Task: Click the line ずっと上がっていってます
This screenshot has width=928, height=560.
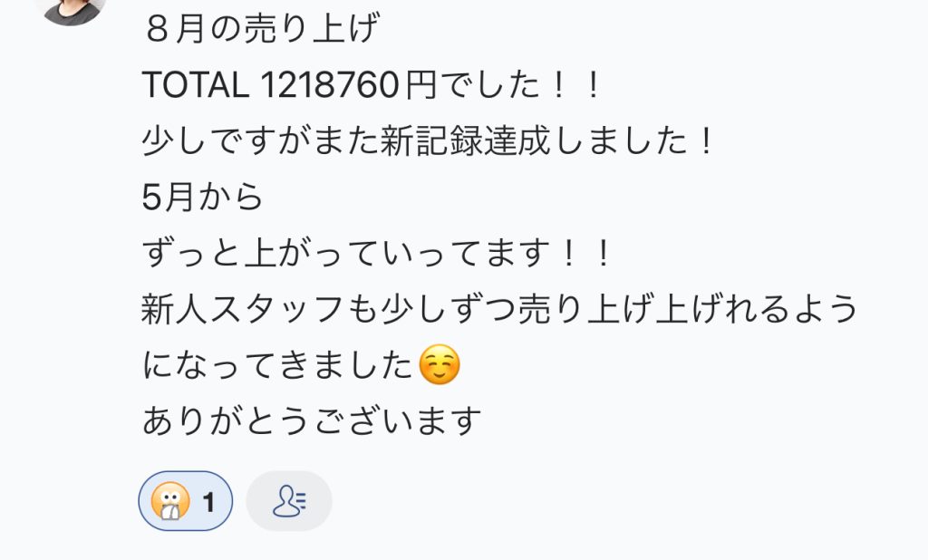Action: pos(377,253)
